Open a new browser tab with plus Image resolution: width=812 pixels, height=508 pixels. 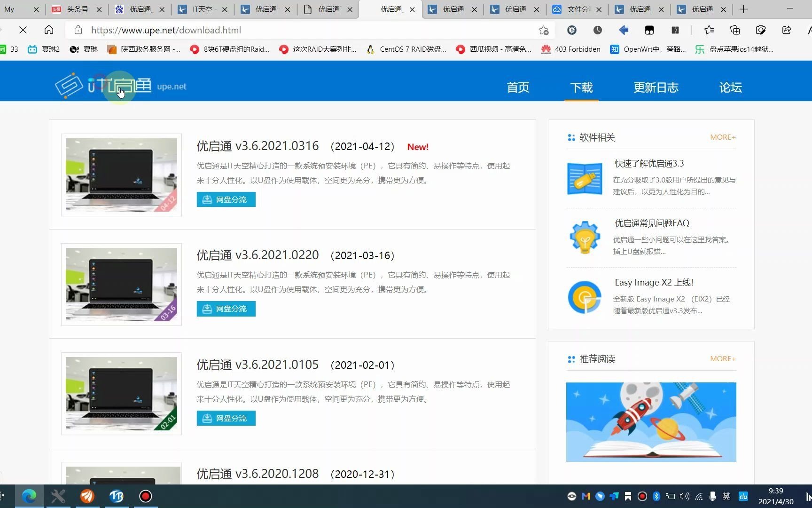point(743,9)
